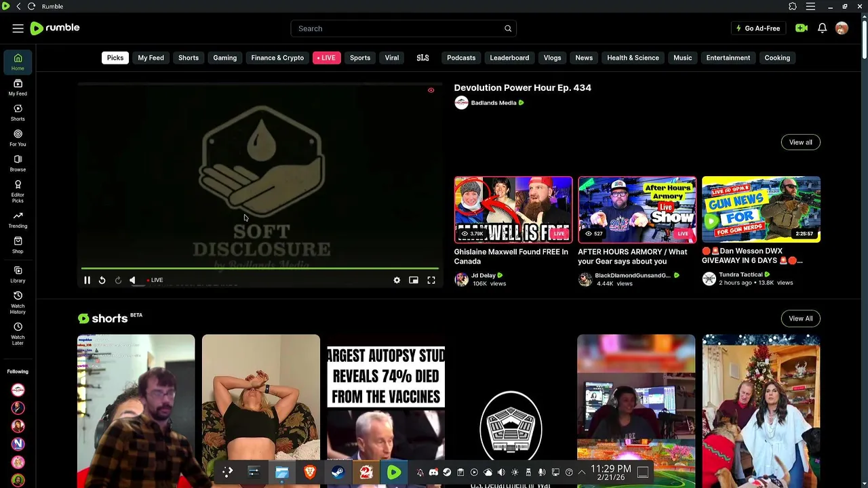Screen dimensions: 868x488
Task: Reload the Rumble page
Action: (31, 6)
